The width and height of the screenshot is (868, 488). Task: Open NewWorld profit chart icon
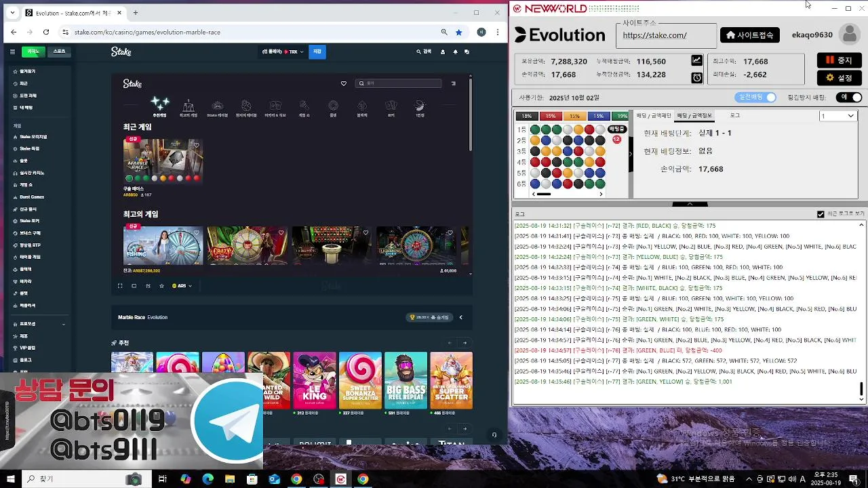pyautogui.click(x=696, y=60)
